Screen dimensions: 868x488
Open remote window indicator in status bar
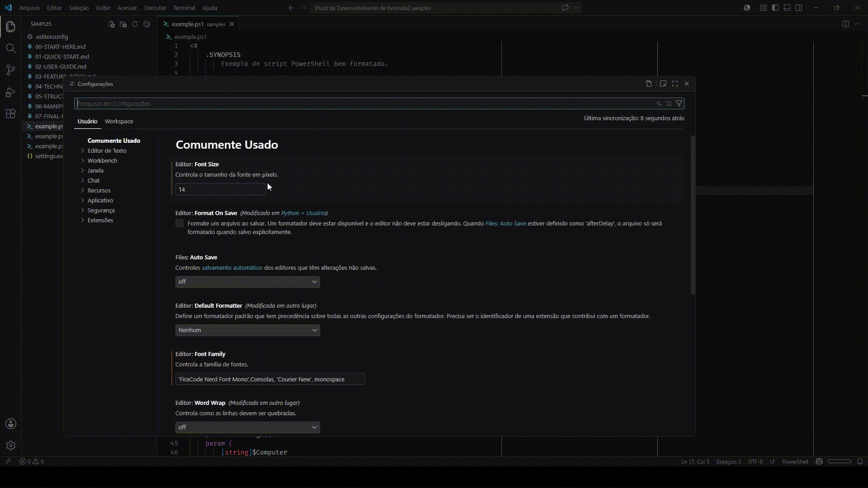(x=8, y=461)
